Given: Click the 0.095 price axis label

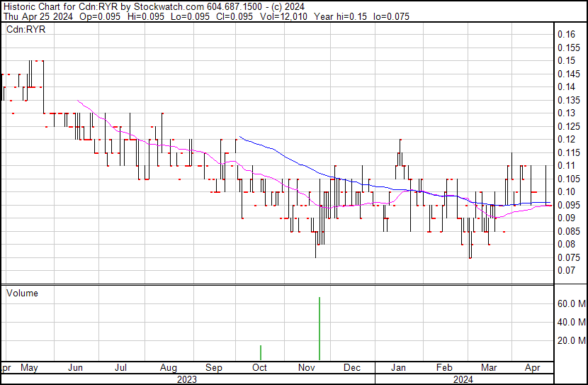Looking at the screenshot, I should [x=569, y=205].
